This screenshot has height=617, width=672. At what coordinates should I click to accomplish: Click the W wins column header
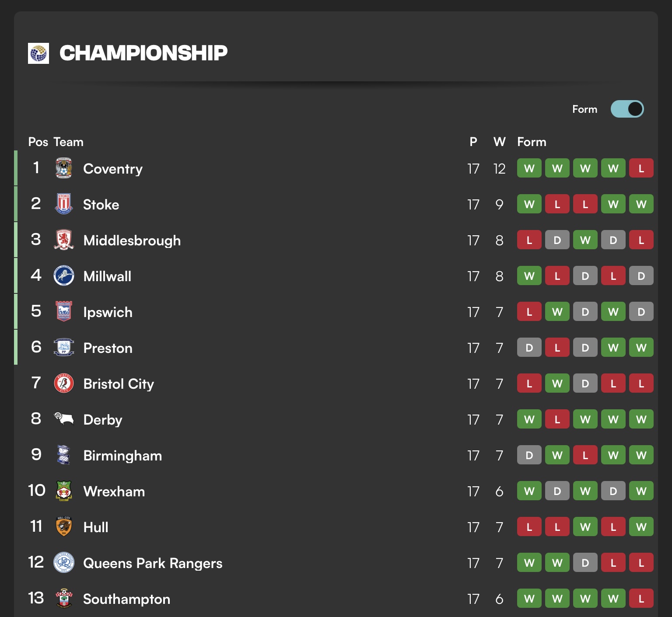499,142
